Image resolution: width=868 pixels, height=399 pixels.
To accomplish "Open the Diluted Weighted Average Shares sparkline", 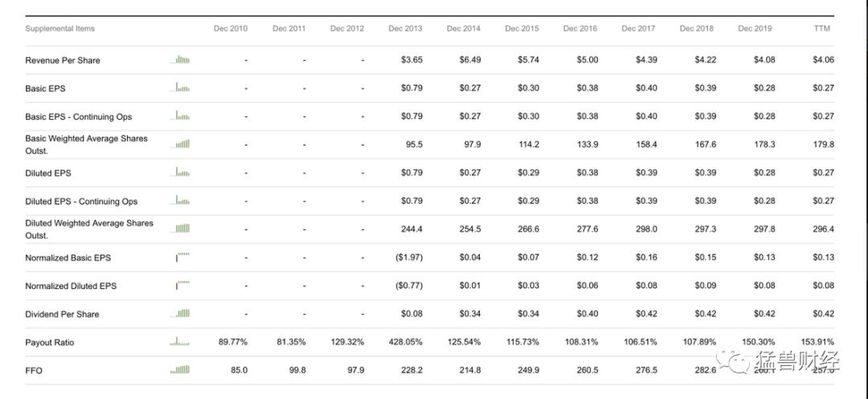I will pyautogui.click(x=182, y=229).
